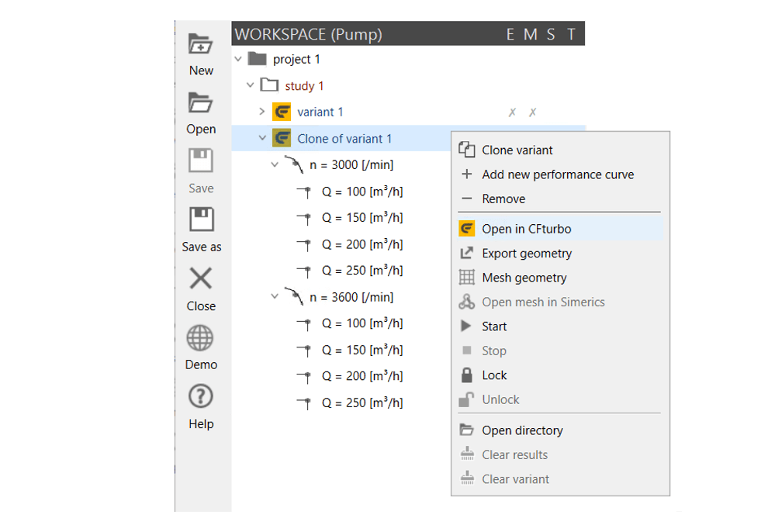Select Q = 100 under n = 3000
The image size is (768, 532).
pos(362,192)
